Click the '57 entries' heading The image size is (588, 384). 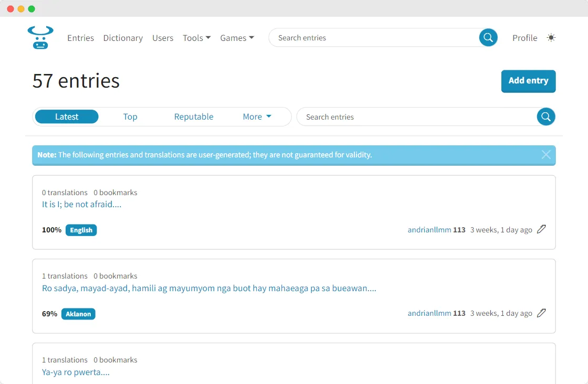(76, 81)
